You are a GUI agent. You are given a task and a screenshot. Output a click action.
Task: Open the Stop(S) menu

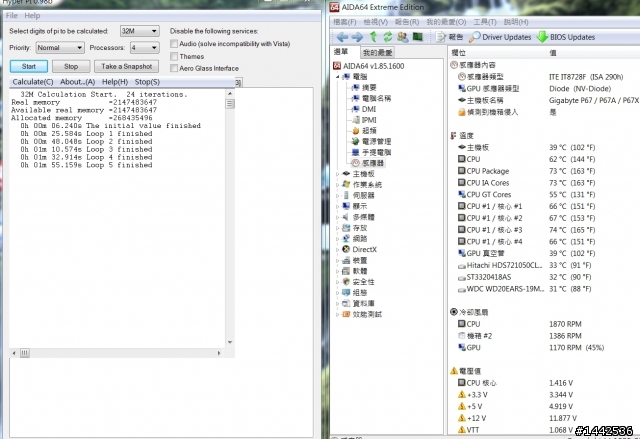(x=147, y=82)
